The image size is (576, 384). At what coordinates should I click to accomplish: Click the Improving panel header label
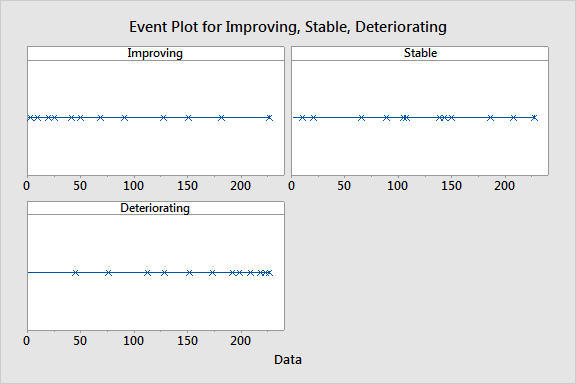tap(155, 53)
